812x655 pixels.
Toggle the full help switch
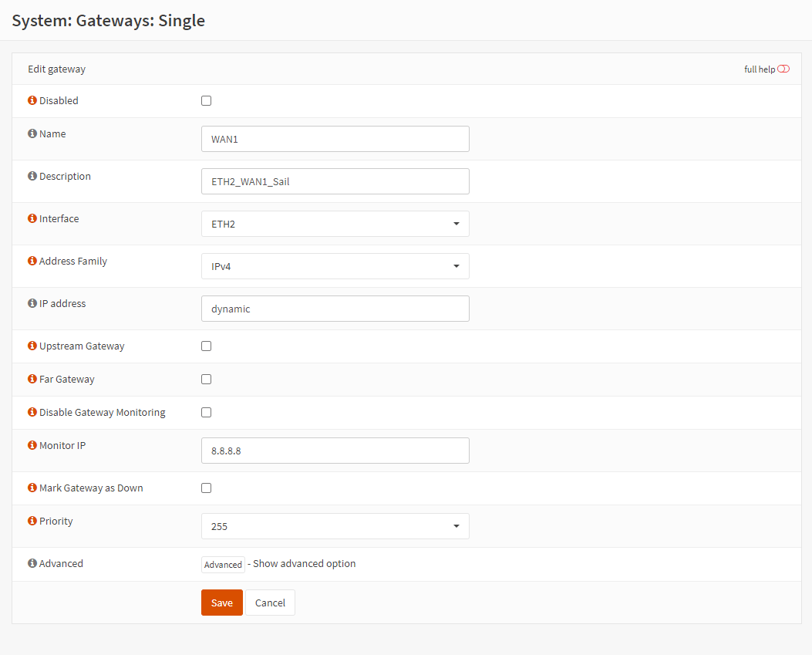783,69
